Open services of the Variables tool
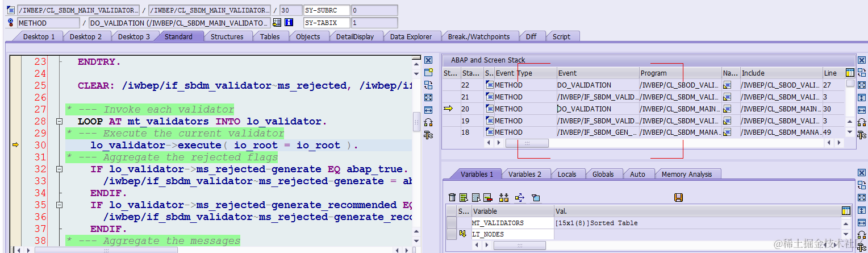Screen dimensions: 868x253 point(862,247)
